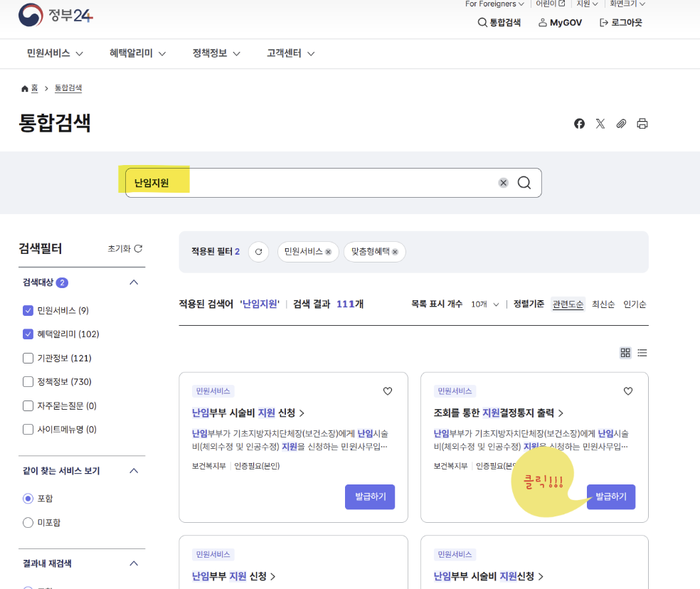This screenshot has width=700, height=589.
Task: Switch to grid card view icon
Action: pos(625,353)
